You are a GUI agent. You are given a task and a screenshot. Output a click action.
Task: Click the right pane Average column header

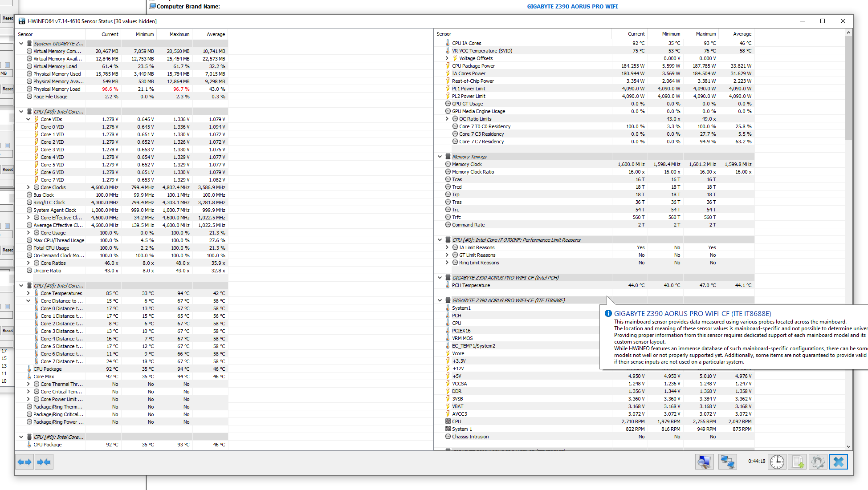pos(742,34)
